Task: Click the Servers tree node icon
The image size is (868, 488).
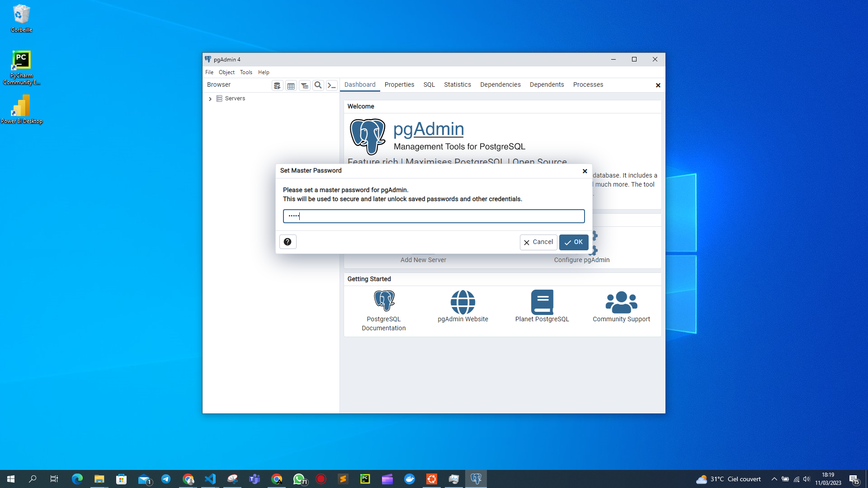Action: click(x=219, y=99)
